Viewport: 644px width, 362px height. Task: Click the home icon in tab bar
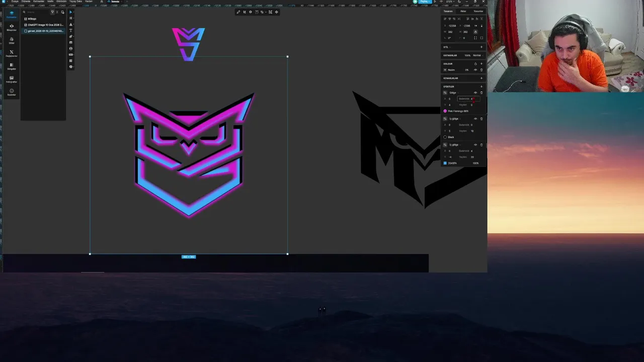(102, 2)
